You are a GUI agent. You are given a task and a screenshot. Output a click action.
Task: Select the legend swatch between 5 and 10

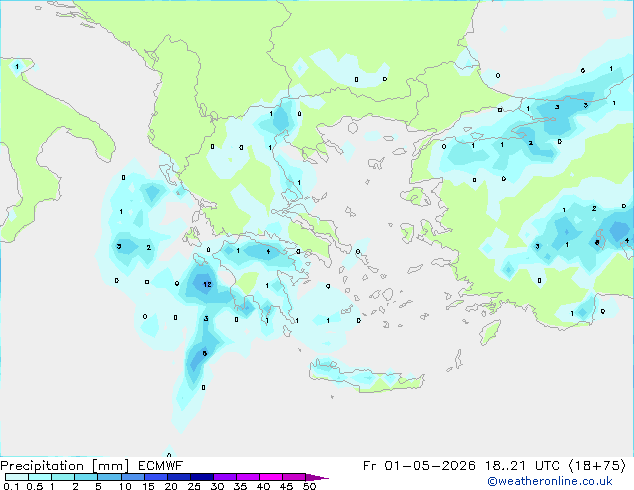tap(109, 477)
